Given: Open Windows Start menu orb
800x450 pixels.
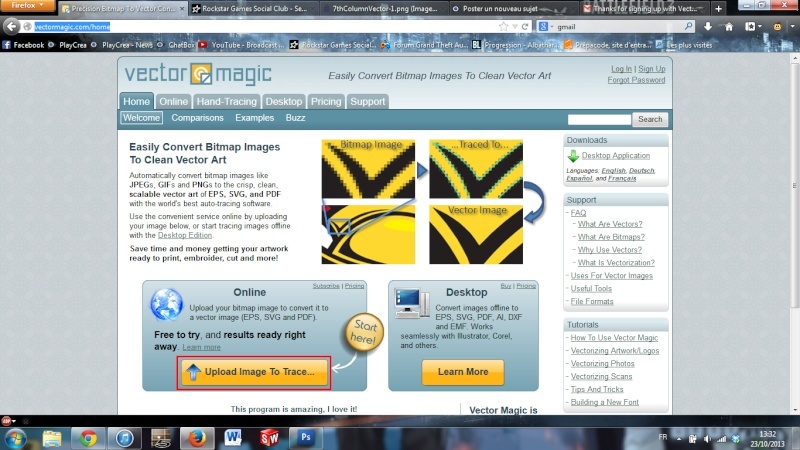Looking at the screenshot, I should [x=15, y=438].
